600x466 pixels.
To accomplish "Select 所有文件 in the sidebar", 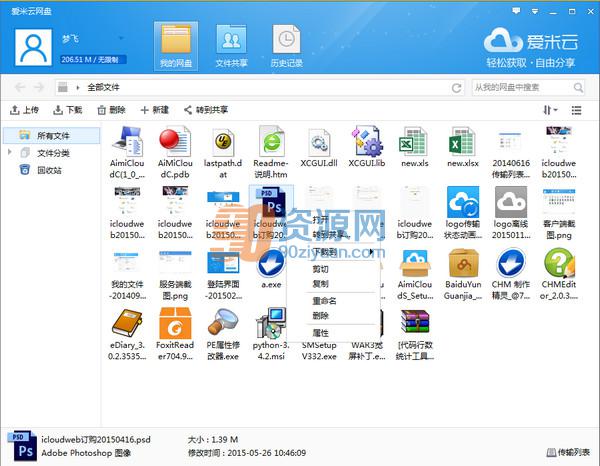I will 51,135.
